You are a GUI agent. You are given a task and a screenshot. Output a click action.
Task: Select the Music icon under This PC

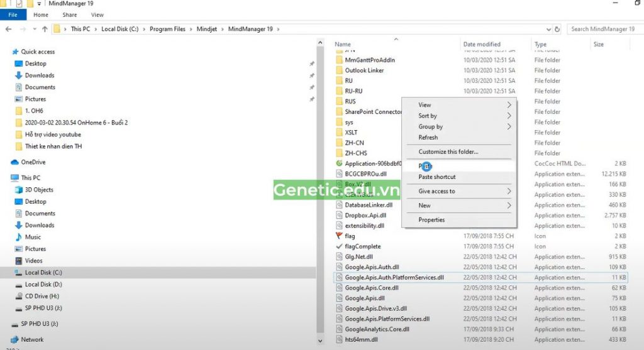[x=18, y=237]
